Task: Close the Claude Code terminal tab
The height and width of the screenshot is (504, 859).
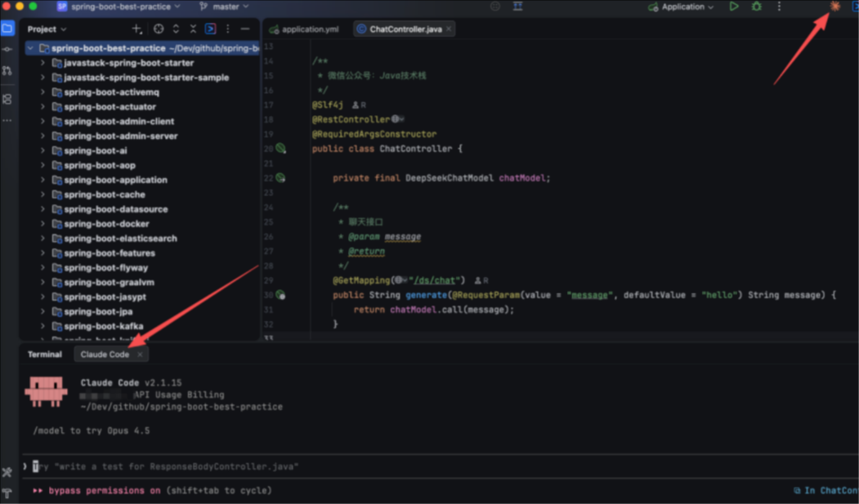Action: [141, 355]
